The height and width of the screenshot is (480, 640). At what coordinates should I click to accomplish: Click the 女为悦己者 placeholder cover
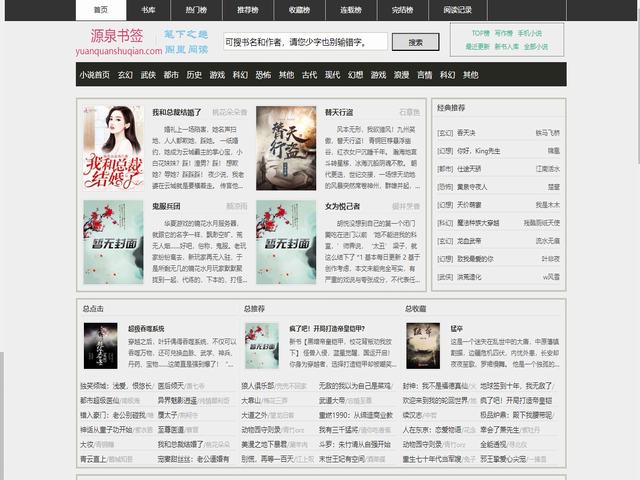click(285, 242)
